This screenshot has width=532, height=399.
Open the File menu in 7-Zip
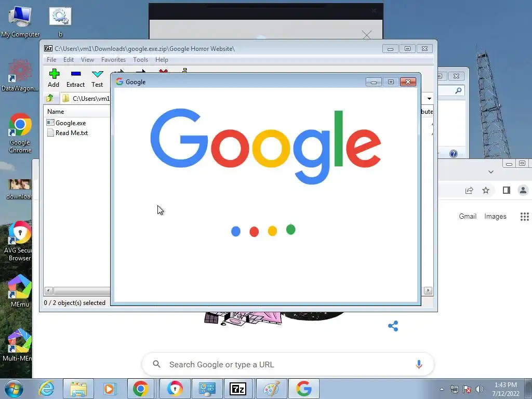point(51,60)
